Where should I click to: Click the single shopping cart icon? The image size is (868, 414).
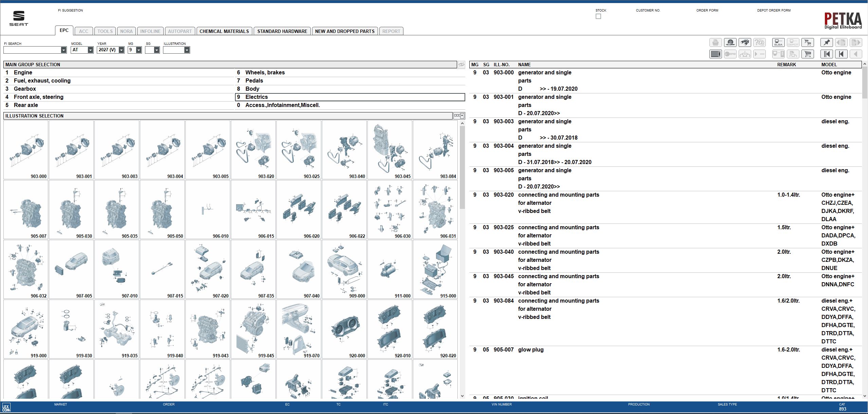pos(808,54)
